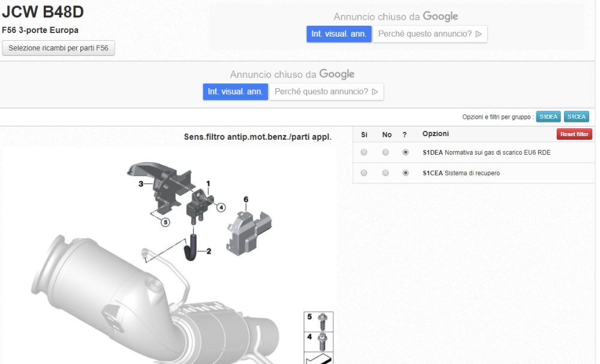Click circled number 4 callout in diagram

(221, 207)
